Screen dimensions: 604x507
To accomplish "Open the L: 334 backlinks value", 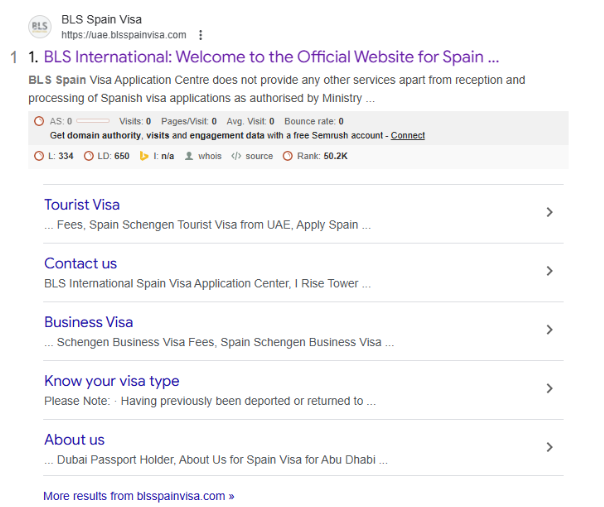I will (x=60, y=156).
